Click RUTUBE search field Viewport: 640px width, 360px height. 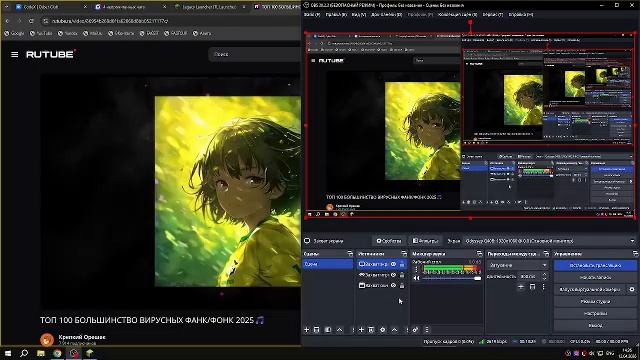[x=255, y=54]
